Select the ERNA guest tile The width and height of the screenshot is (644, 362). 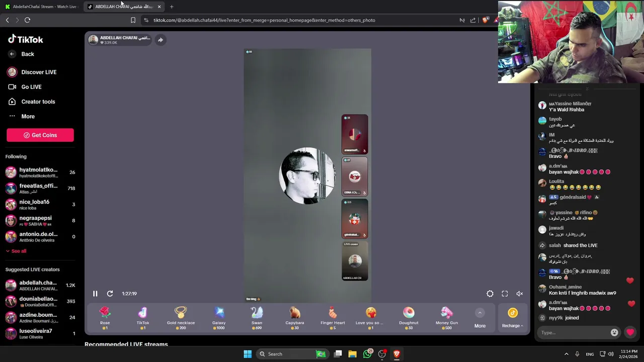355,176
